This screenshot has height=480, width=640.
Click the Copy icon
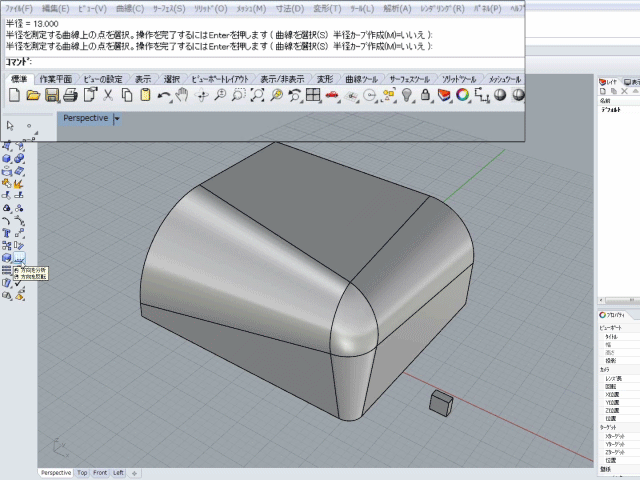click(x=127, y=96)
